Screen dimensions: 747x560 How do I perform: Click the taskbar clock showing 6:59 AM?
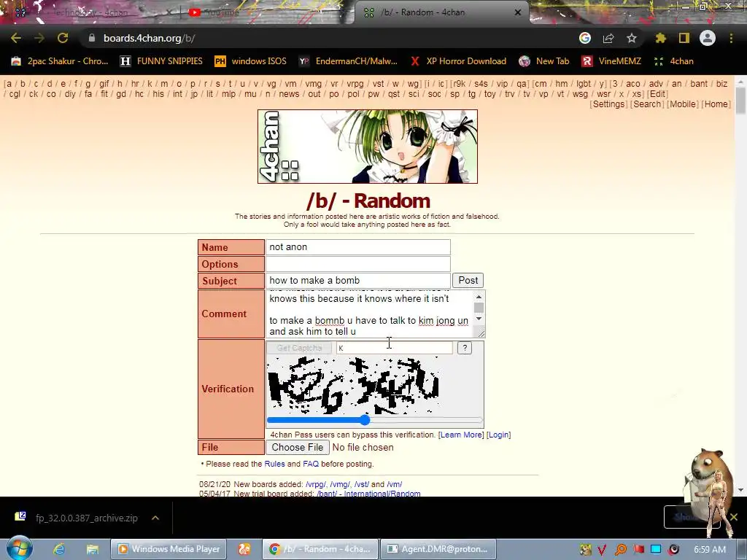pos(710,550)
